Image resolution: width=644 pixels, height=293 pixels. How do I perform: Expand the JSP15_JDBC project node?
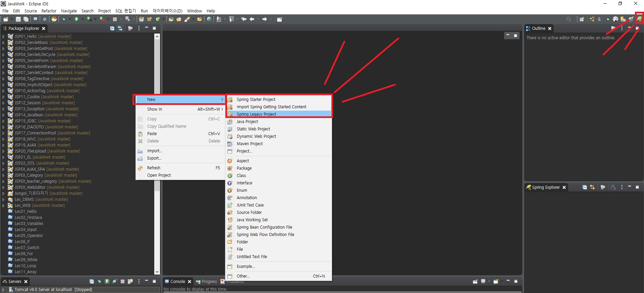point(3,121)
